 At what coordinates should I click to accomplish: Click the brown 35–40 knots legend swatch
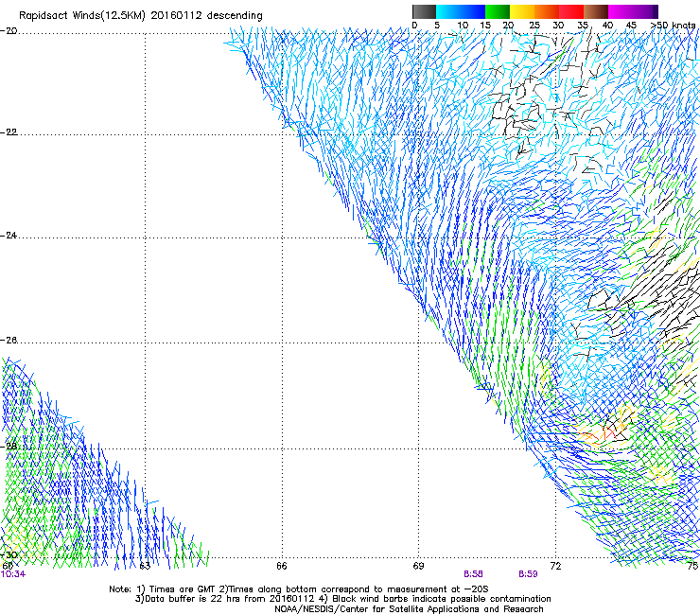click(x=596, y=11)
